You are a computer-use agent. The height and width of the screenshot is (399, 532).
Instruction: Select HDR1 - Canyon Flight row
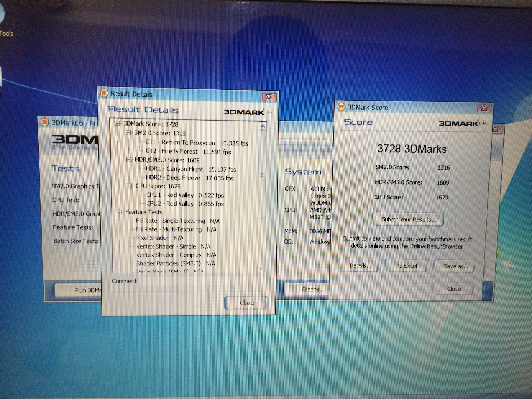(191, 169)
